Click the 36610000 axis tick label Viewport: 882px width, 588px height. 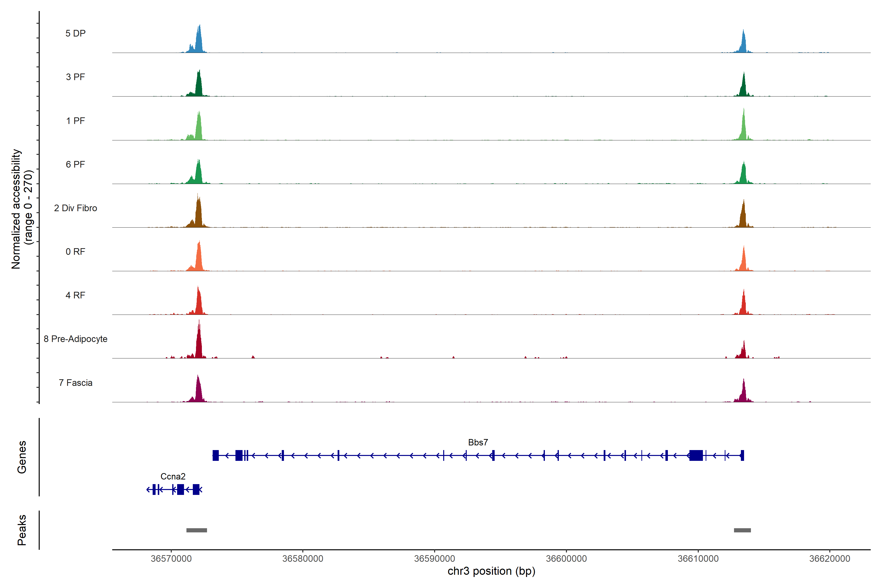click(x=698, y=559)
